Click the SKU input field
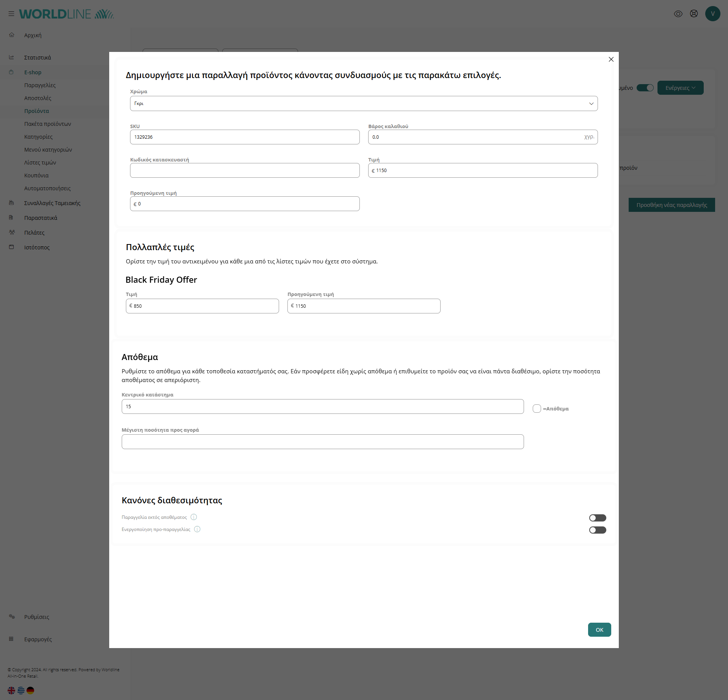 pyautogui.click(x=245, y=137)
